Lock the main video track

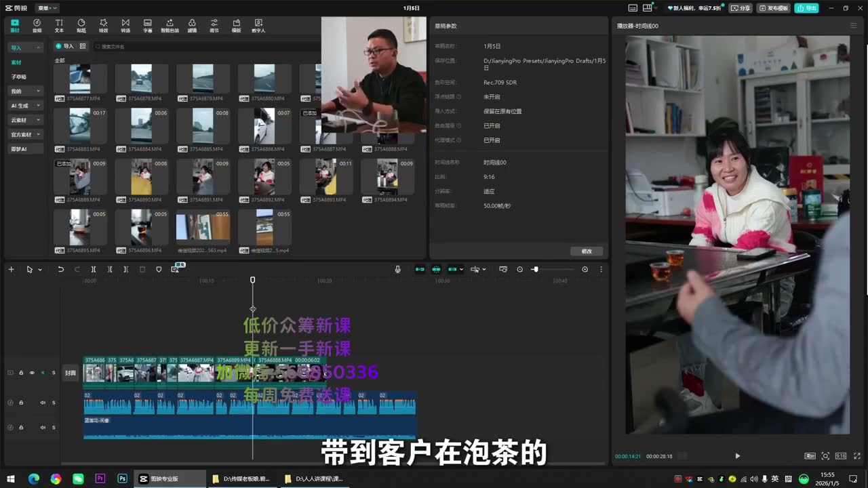pos(21,373)
